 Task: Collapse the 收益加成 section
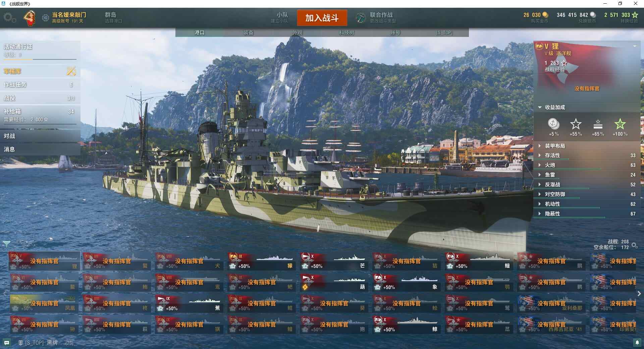tap(540, 107)
